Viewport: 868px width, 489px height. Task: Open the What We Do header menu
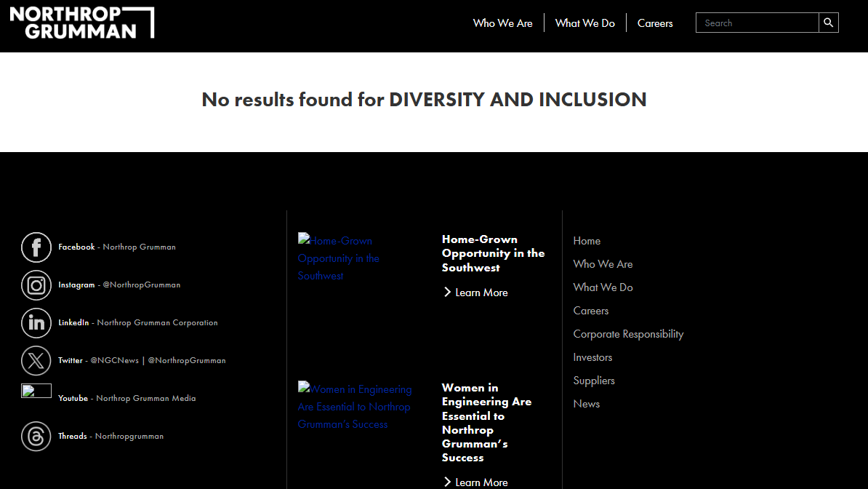point(584,23)
